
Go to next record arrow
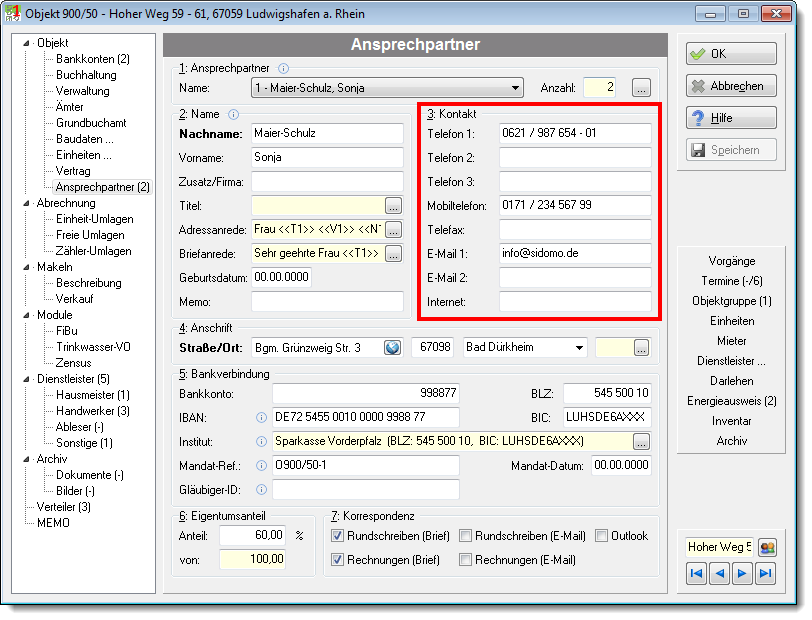(742, 573)
